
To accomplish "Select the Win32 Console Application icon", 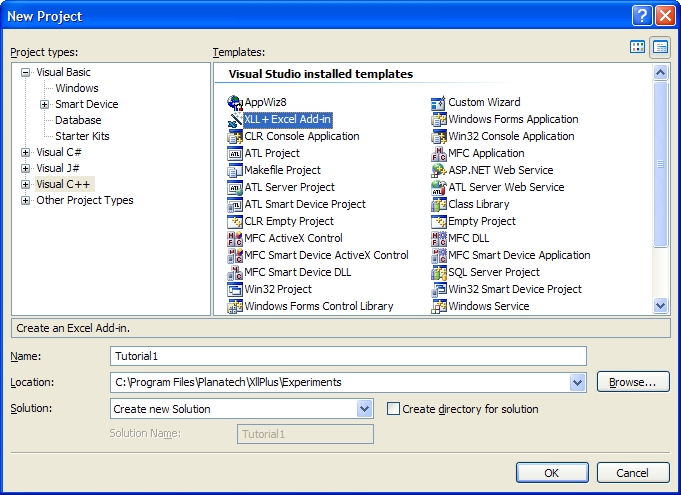I will [439, 136].
